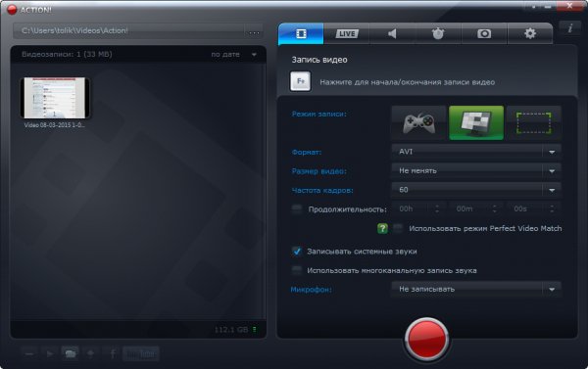Click the delete recording minus icon

[29, 353]
